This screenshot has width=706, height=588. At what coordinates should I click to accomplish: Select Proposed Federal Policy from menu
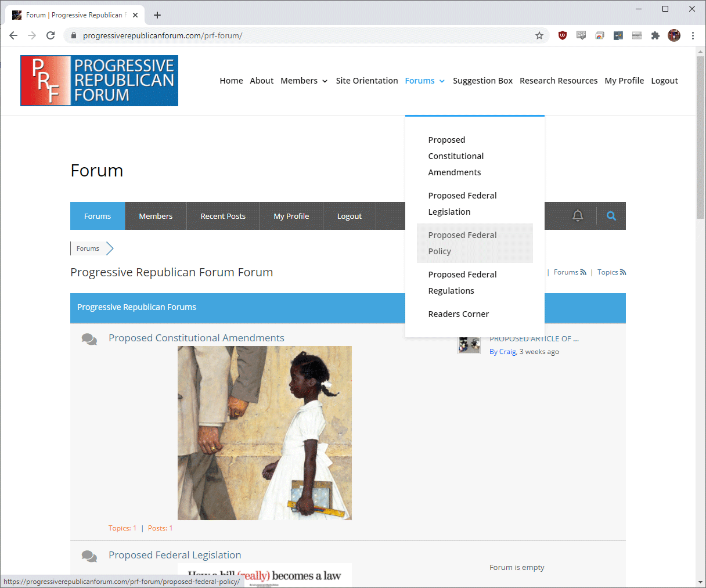click(x=462, y=243)
